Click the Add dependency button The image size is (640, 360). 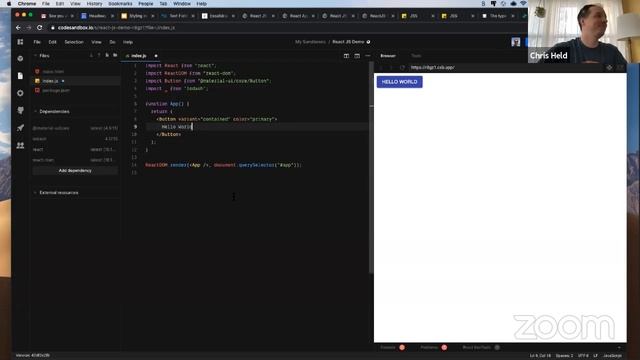point(75,171)
